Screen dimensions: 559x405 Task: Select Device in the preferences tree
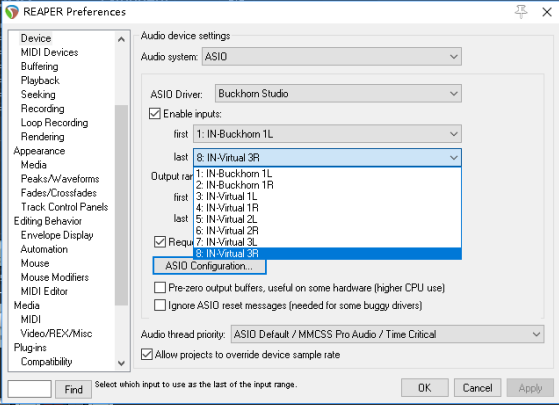(x=36, y=38)
